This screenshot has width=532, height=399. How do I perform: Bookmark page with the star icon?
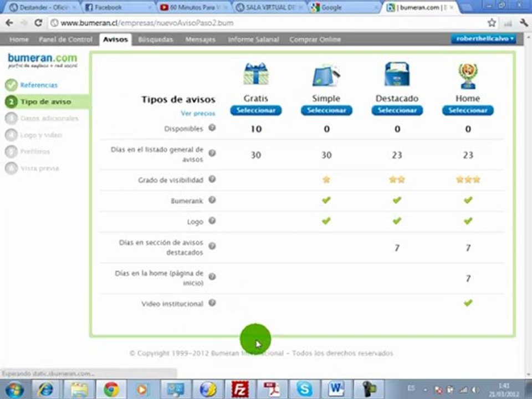pyautogui.click(x=492, y=23)
